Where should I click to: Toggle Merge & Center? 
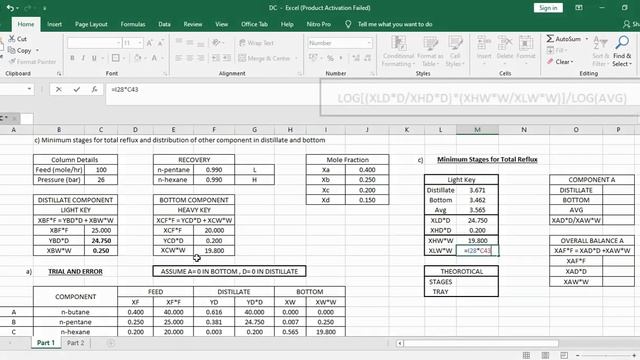tap(264, 58)
